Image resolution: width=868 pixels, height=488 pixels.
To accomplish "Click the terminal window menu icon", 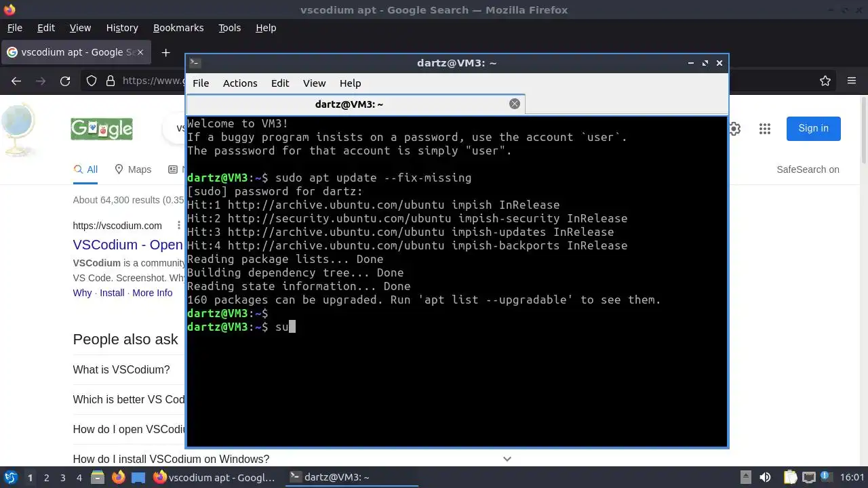I will tap(195, 62).
